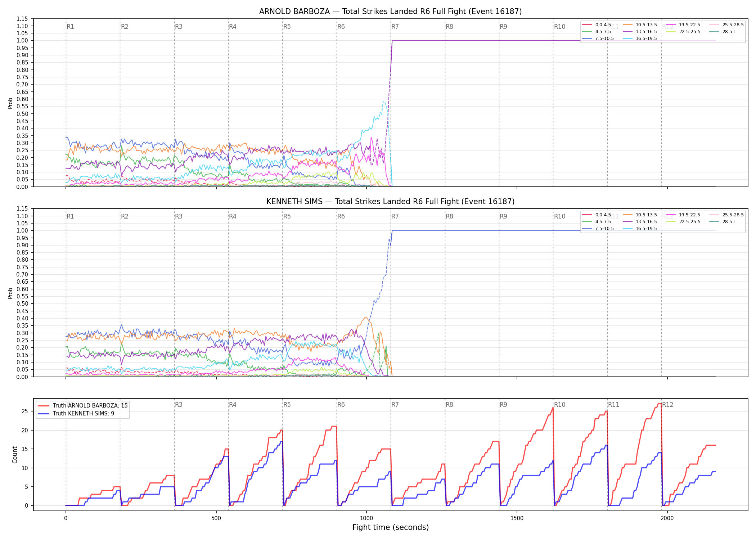Click the Prob y-axis label of the Barboza chart
The width and height of the screenshot is (756, 540).
tap(10, 103)
